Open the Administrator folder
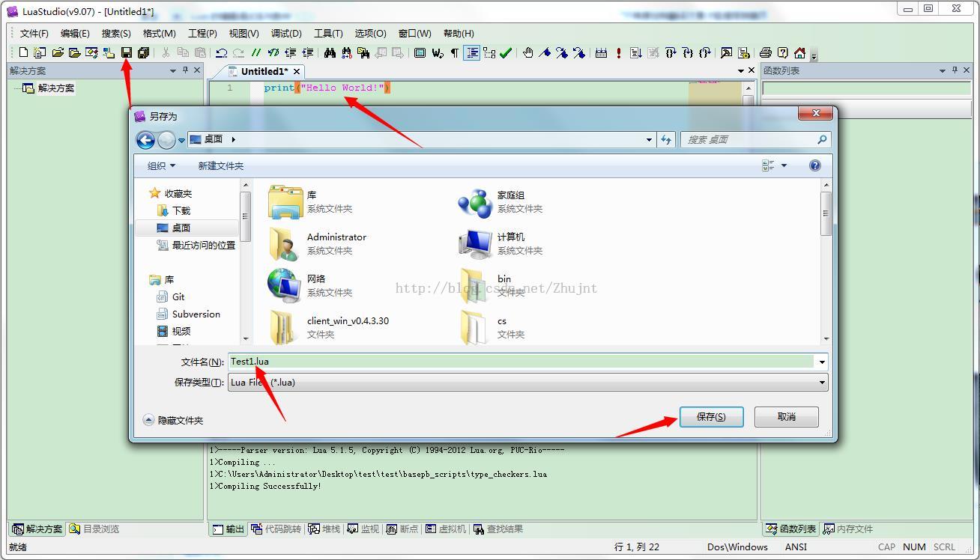 point(318,243)
